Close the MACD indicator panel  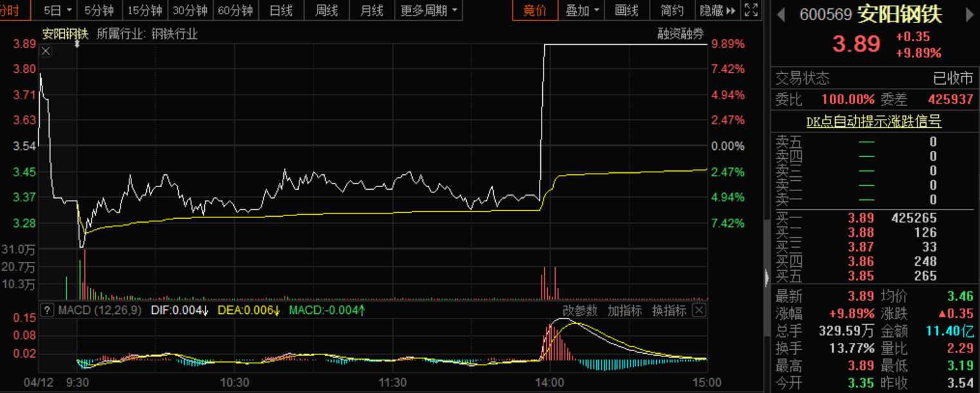[699, 311]
